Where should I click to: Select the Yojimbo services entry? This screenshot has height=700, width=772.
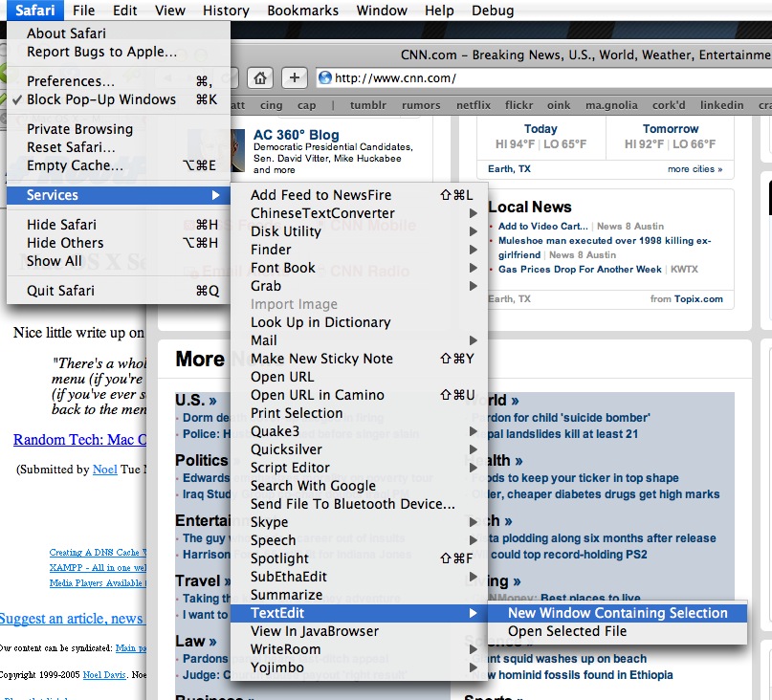359,667
